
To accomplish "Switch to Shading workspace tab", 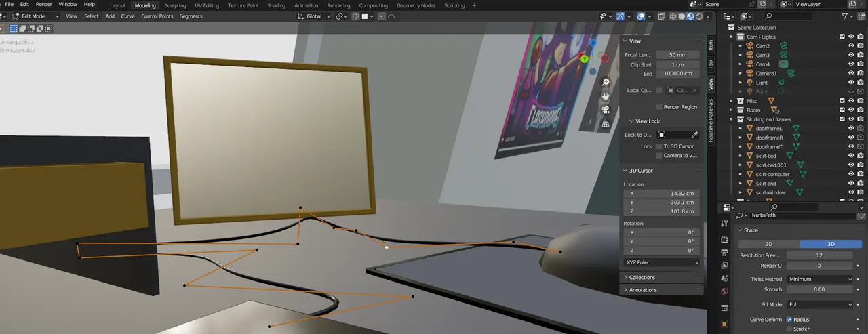I will (x=277, y=5).
